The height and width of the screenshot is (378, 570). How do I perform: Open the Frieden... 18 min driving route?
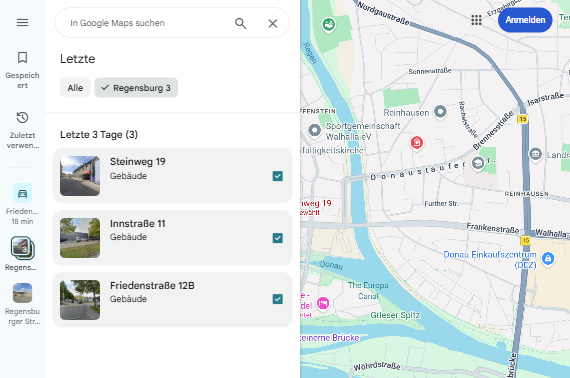[x=22, y=204]
